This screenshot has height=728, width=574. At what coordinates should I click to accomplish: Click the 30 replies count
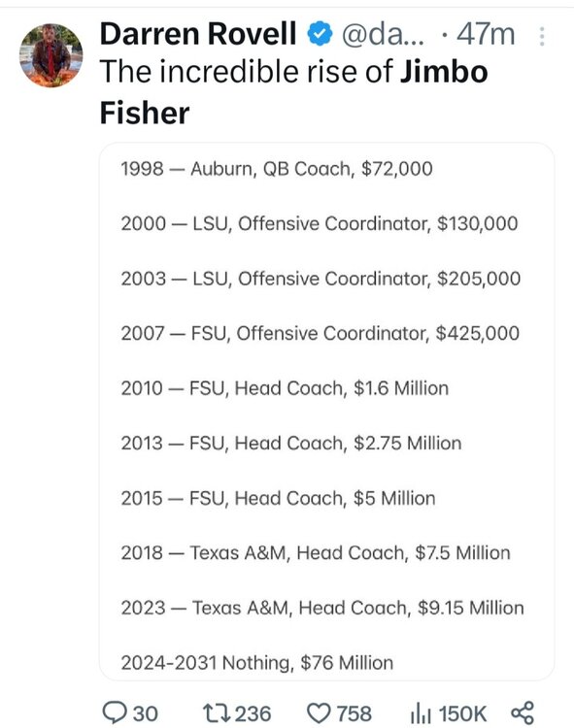click(x=146, y=713)
